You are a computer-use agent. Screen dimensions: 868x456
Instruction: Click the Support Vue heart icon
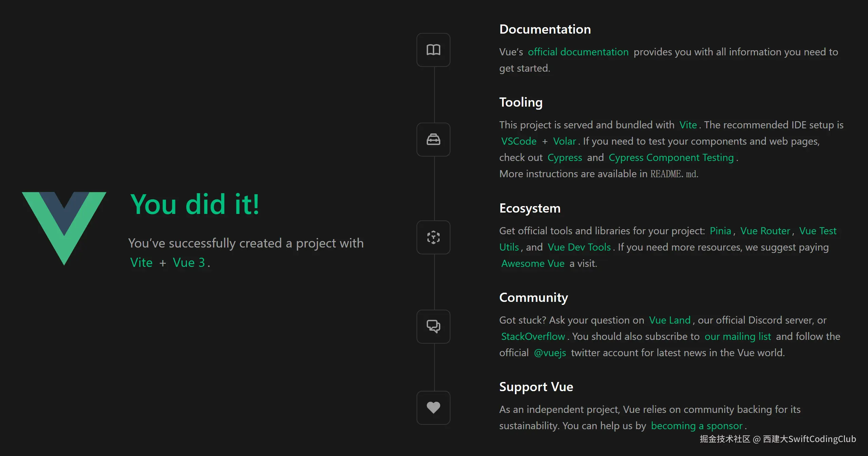(x=433, y=407)
